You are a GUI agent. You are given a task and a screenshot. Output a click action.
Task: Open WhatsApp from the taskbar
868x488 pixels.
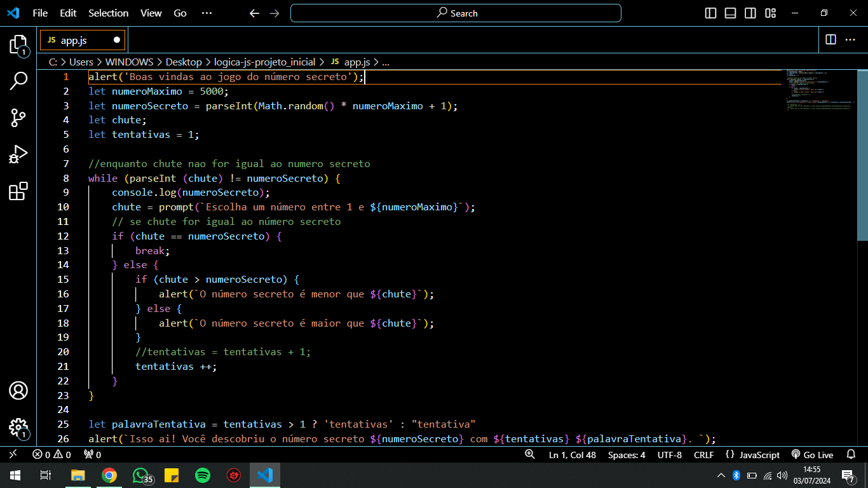coord(141,475)
